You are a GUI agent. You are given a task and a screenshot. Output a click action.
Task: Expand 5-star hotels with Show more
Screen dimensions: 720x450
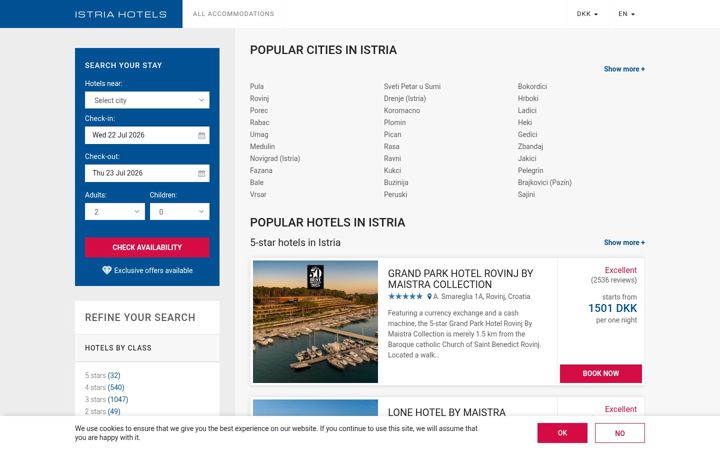[624, 242]
